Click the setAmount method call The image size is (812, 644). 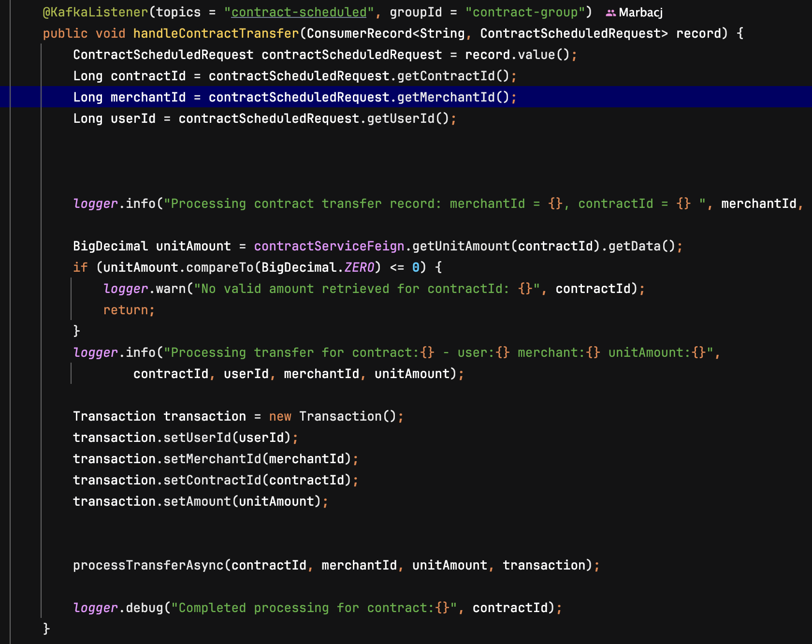coord(197,501)
